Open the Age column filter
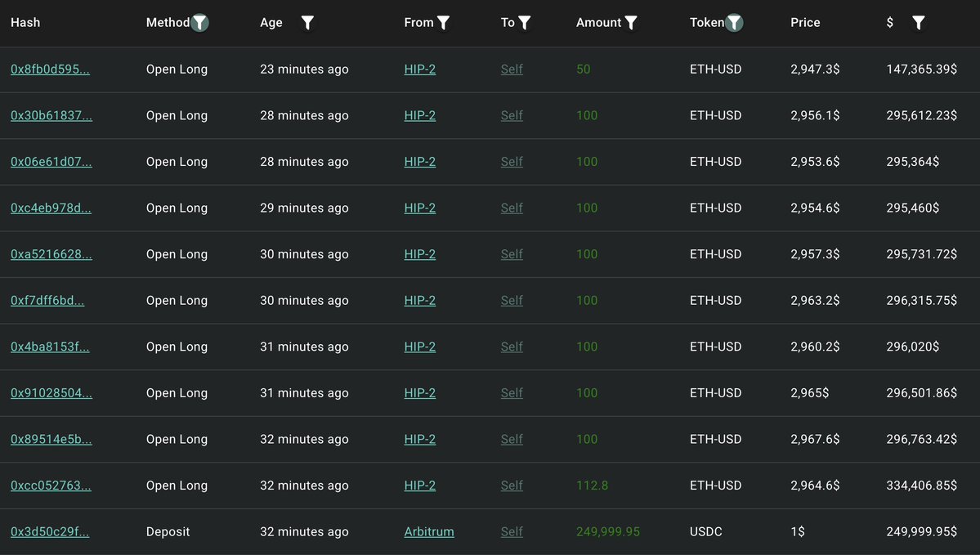Viewport: 980px width, 555px height. pos(307,23)
